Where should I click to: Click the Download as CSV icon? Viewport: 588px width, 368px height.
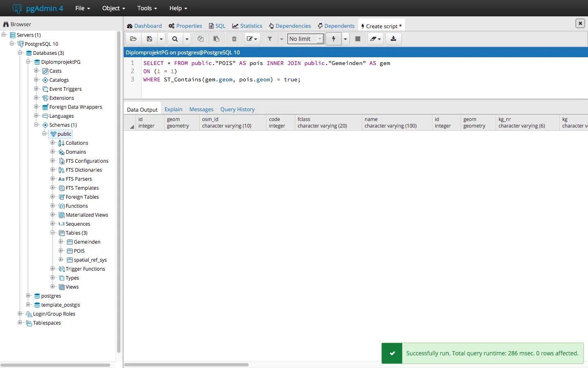(393, 39)
